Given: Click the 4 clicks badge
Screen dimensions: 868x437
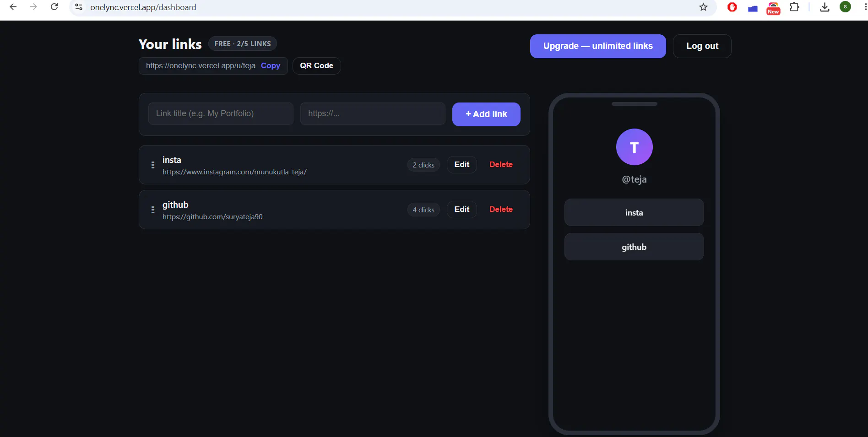Looking at the screenshot, I should (x=423, y=210).
